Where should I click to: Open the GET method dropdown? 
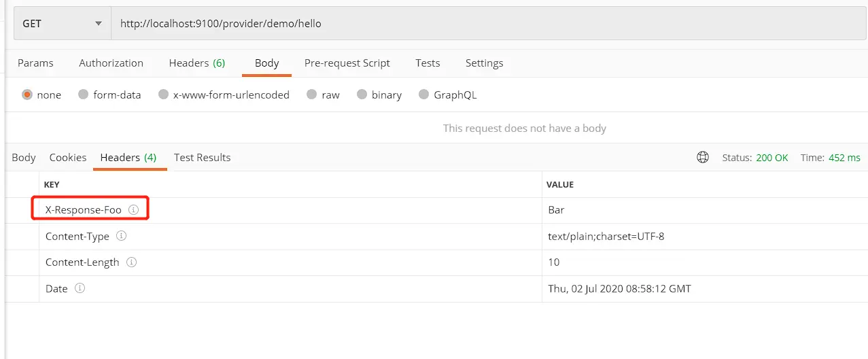point(62,23)
